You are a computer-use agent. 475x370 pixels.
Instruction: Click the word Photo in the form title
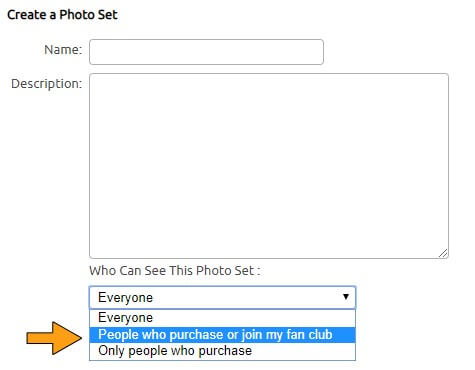click(x=74, y=15)
